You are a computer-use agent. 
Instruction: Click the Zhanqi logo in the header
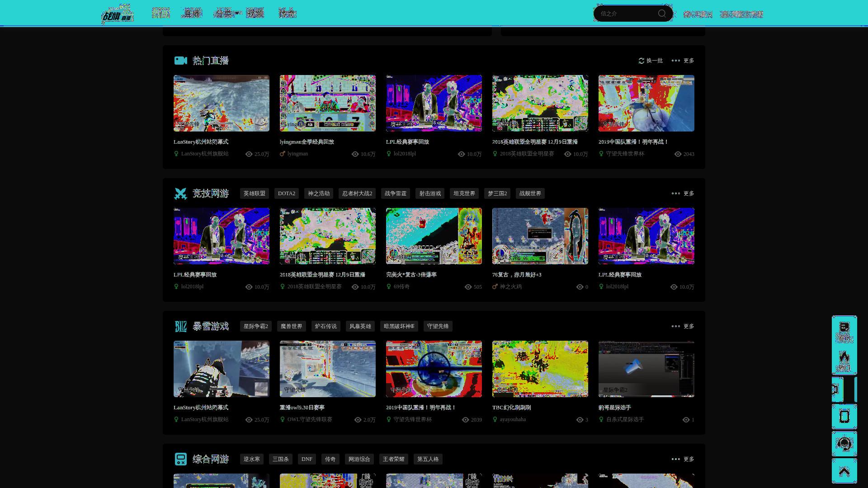118,14
